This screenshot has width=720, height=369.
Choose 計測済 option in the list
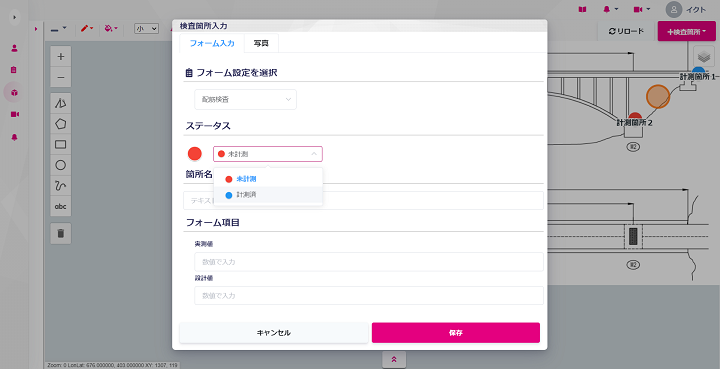(268, 195)
